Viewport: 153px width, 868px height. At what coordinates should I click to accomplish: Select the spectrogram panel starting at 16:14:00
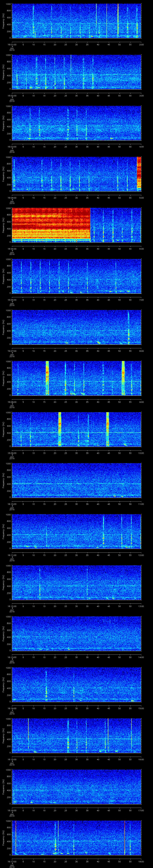coord(76,685)
